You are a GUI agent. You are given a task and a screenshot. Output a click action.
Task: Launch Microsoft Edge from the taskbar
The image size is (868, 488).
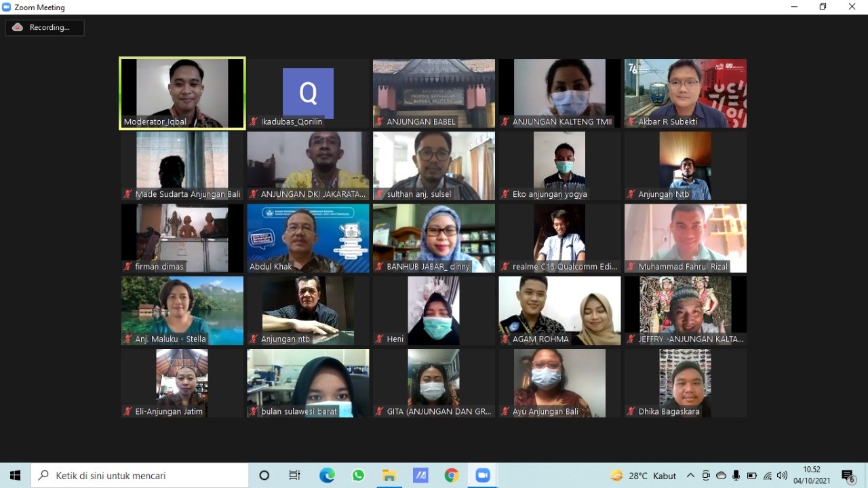click(327, 475)
